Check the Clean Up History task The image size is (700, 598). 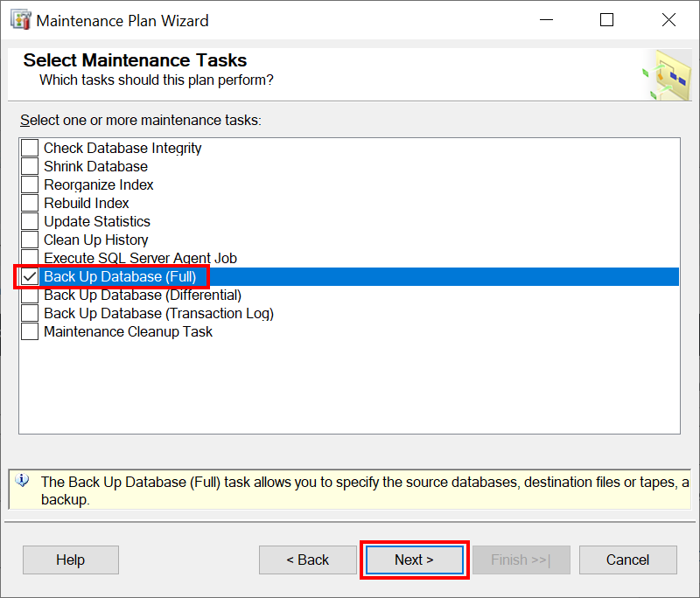coord(30,240)
